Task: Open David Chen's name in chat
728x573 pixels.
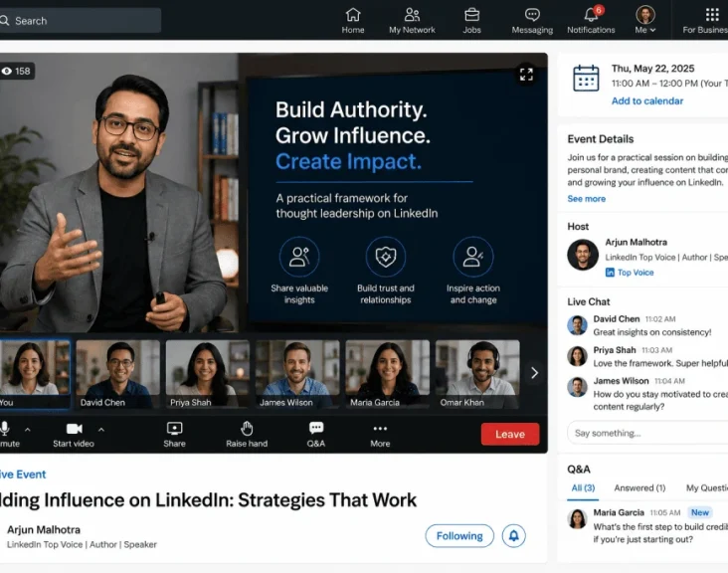Action: (x=616, y=319)
